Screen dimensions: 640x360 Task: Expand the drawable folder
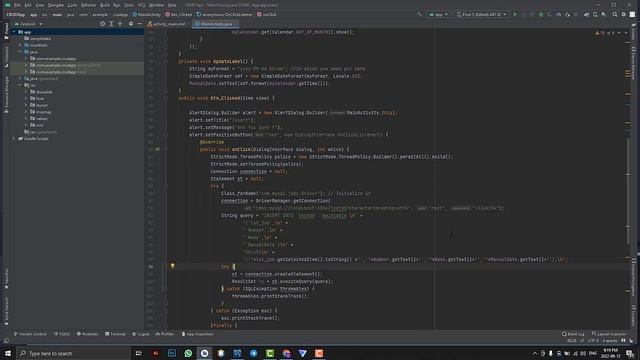click(x=26, y=92)
